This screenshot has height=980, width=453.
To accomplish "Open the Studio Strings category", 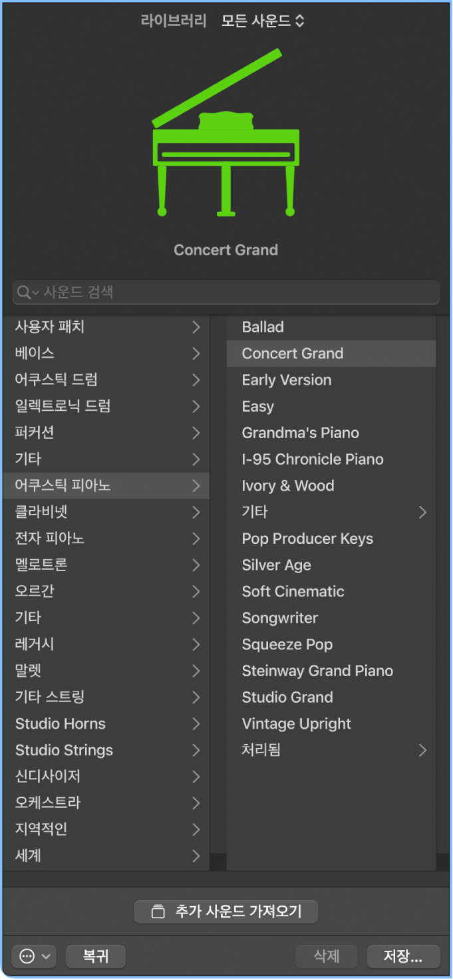I will (x=106, y=750).
